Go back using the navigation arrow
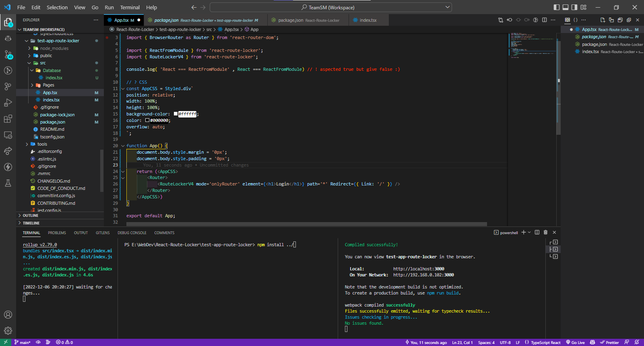This screenshot has height=346, width=644. tap(194, 7)
